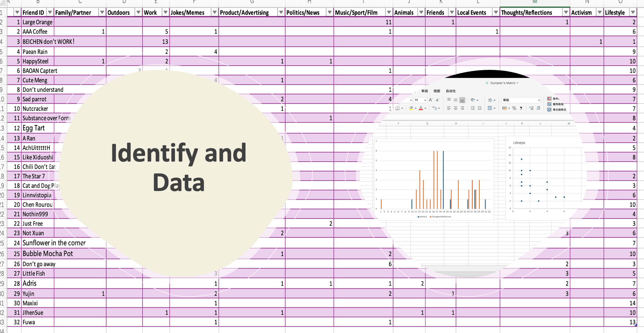The width and height of the screenshot is (644, 333).
Task: Click the increase indent icon
Action: (x=479, y=108)
